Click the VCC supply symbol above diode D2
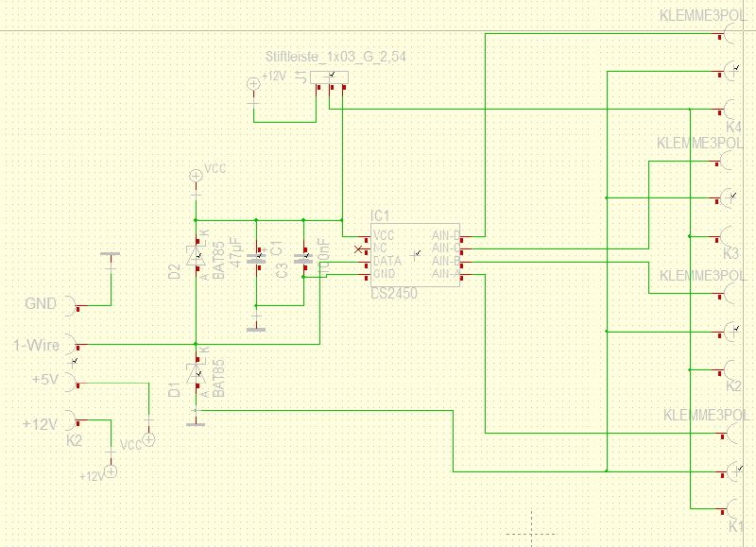The image size is (756, 547). tap(196, 176)
